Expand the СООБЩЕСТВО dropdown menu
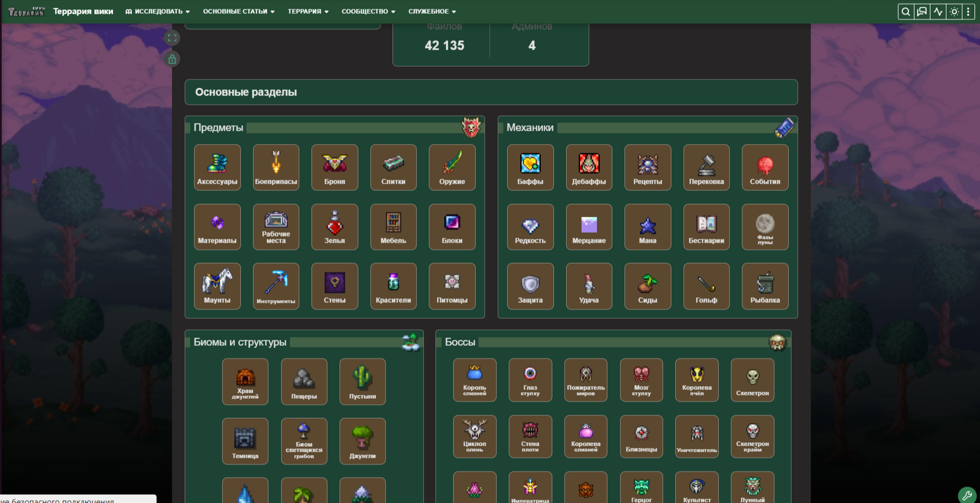Screen dimensions: 980x503 click(x=368, y=12)
